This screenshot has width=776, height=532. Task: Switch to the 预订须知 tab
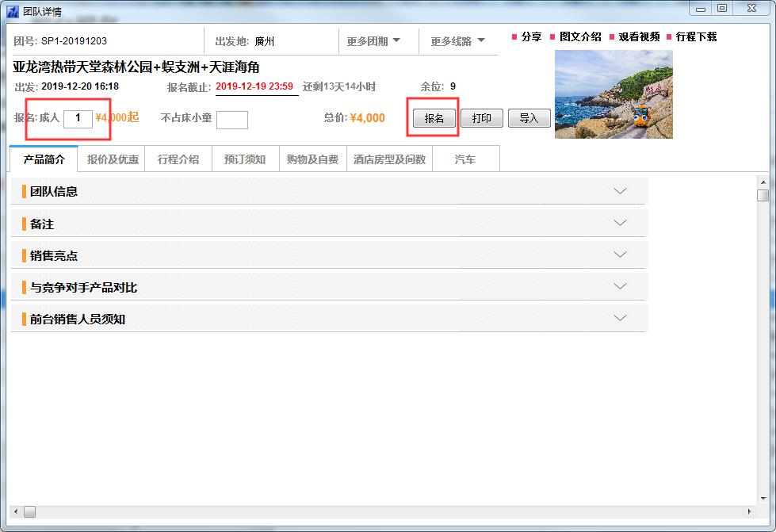[x=245, y=159]
